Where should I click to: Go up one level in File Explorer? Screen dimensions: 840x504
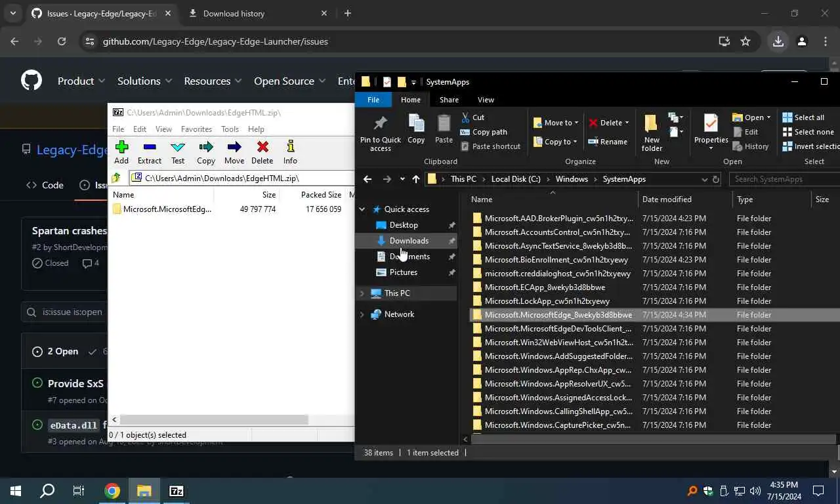416,179
